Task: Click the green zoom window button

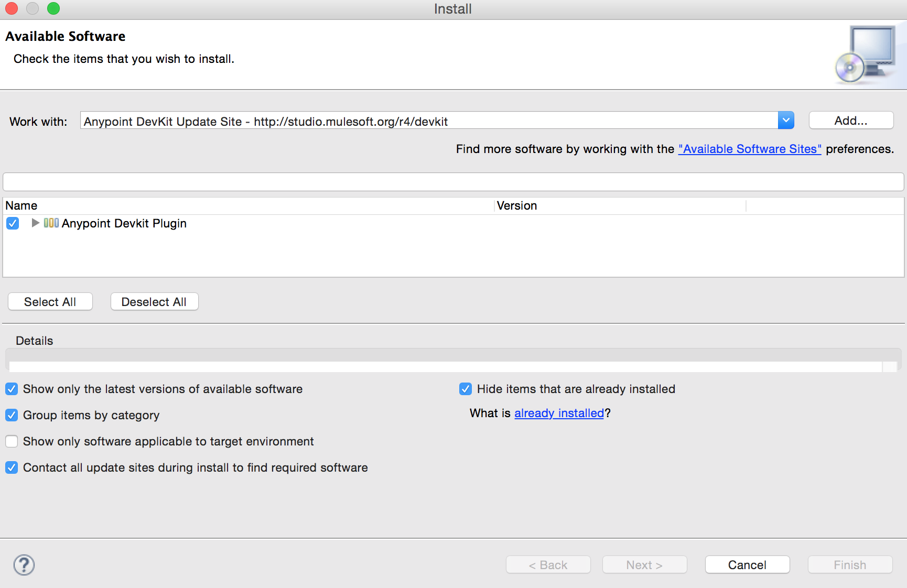Action: [x=53, y=8]
